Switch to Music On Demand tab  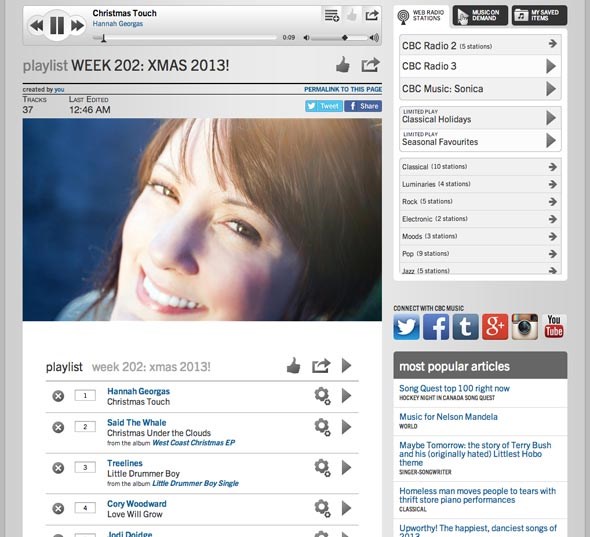click(x=480, y=15)
